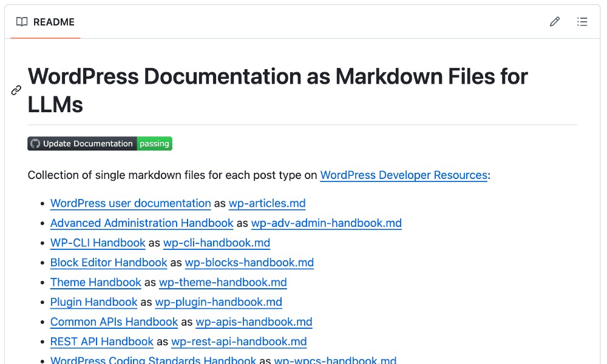The width and height of the screenshot is (607, 364).
Task: Open the REST API Handbook link
Action: [101, 342]
